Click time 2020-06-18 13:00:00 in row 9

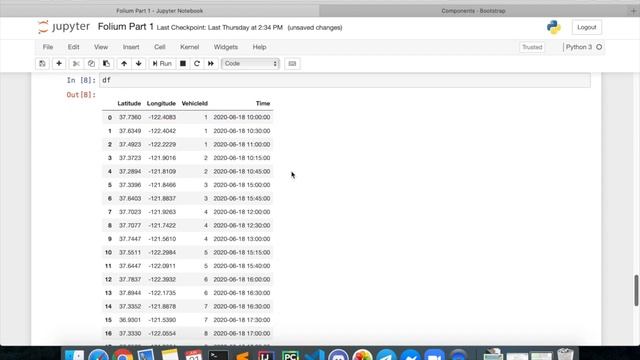(242, 239)
